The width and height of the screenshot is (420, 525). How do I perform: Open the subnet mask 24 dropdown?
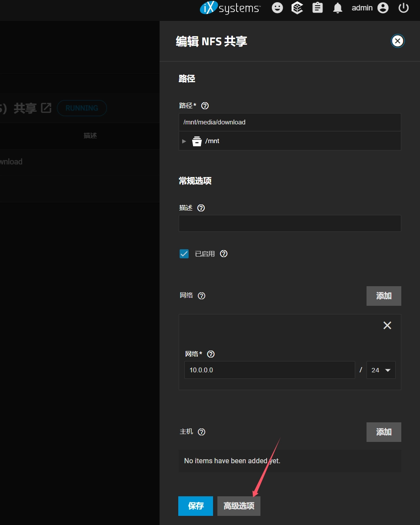[381, 370]
